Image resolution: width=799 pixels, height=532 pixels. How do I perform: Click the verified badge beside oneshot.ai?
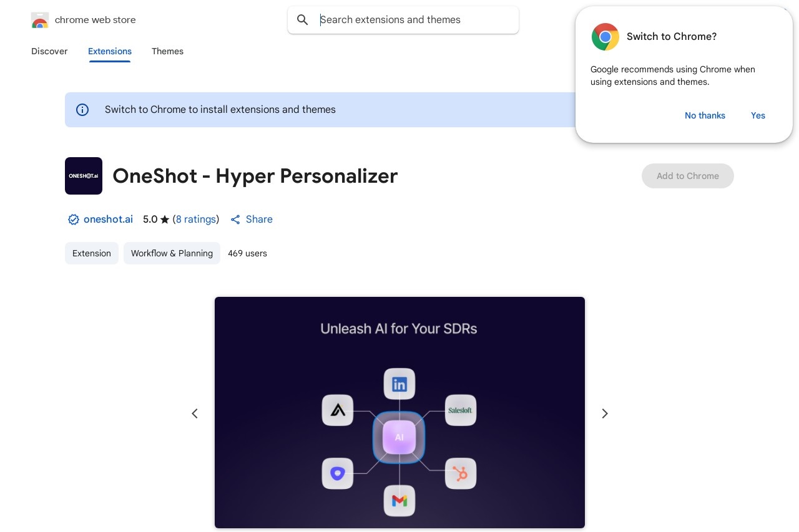pos(74,220)
